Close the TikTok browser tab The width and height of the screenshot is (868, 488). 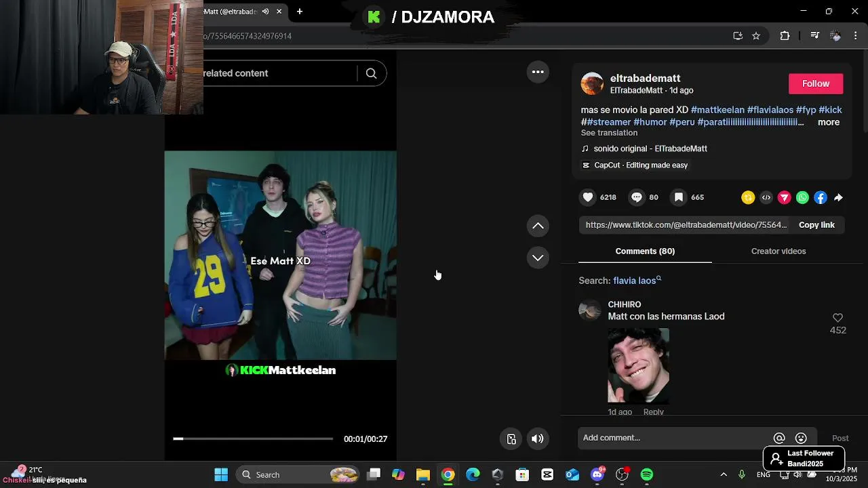(x=279, y=12)
